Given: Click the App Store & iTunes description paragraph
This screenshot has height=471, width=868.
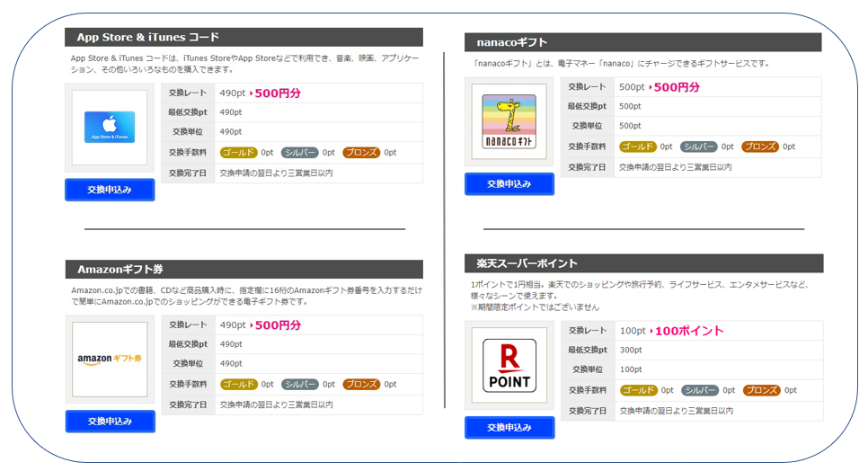Looking at the screenshot, I should pyautogui.click(x=244, y=64).
